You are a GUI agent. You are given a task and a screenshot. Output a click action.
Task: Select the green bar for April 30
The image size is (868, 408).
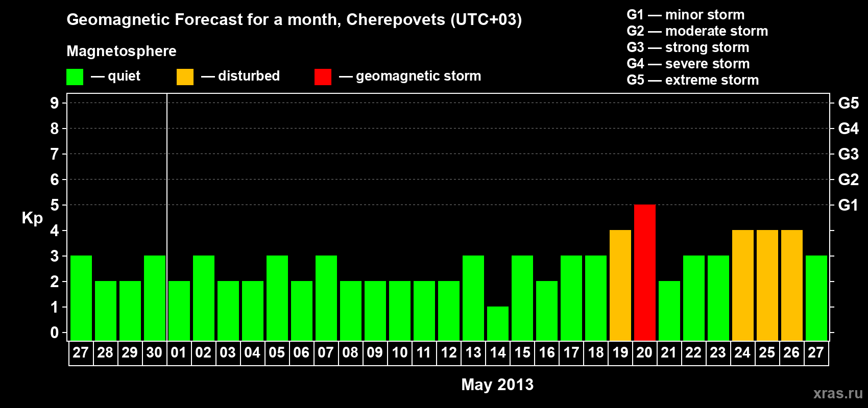point(155,298)
